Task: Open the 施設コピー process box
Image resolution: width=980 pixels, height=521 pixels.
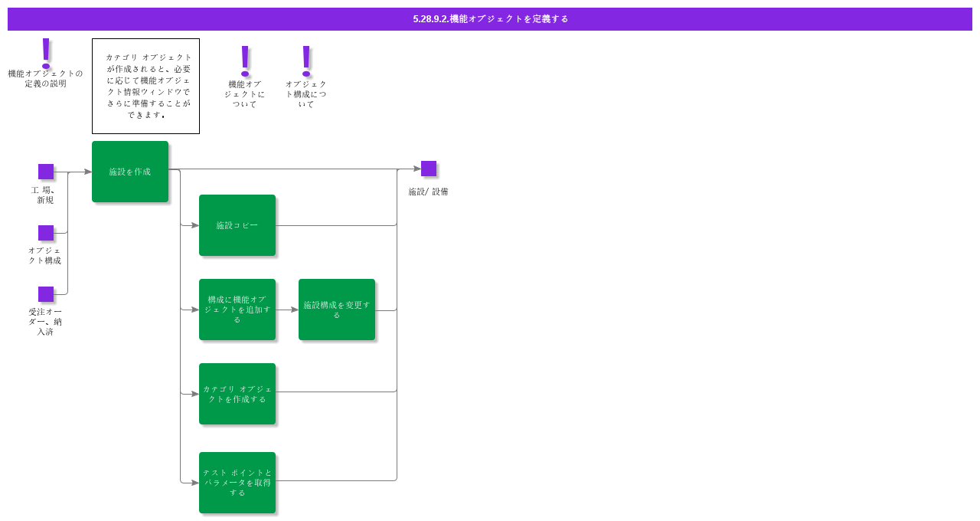Action: (x=237, y=225)
